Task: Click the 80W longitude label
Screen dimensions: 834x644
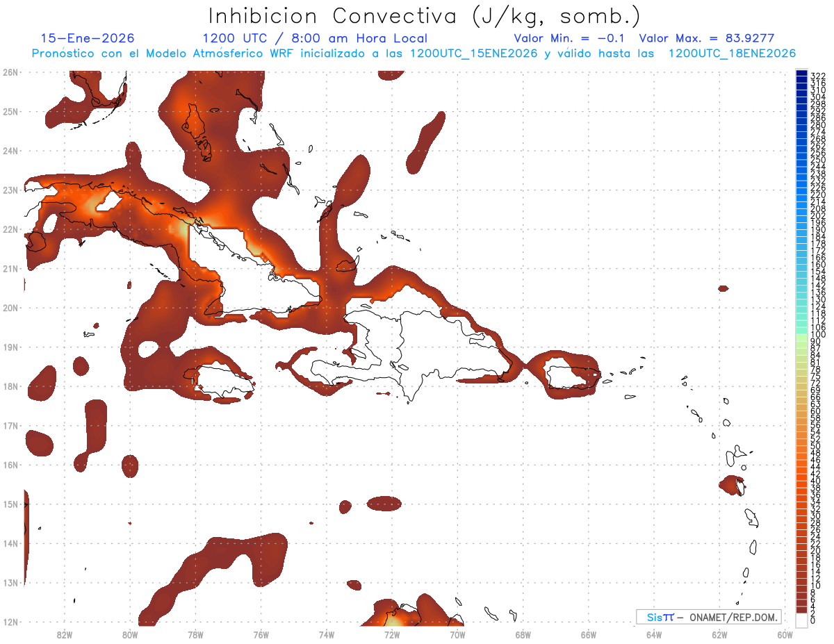Action: 130,634
